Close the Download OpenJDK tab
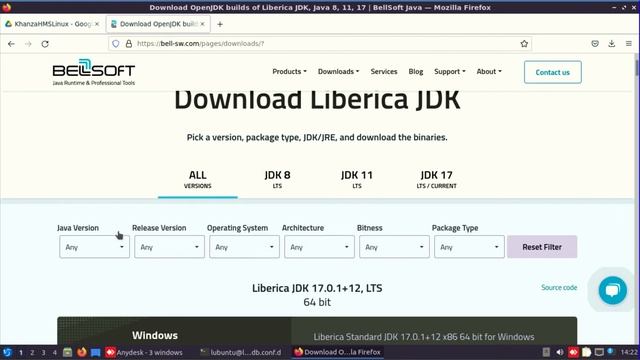The width and height of the screenshot is (640, 360). tap(202, 24)
